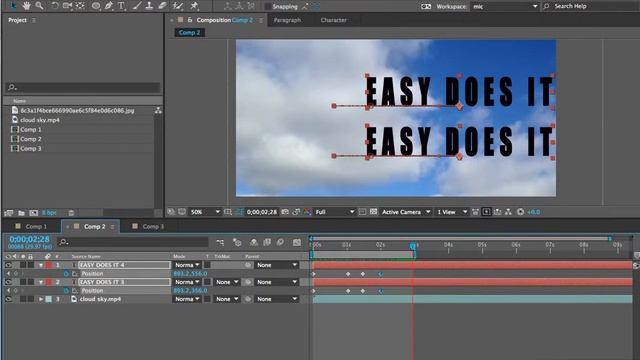
Task: Select Comp 3 in Project panel
Action: pos(31,149)
